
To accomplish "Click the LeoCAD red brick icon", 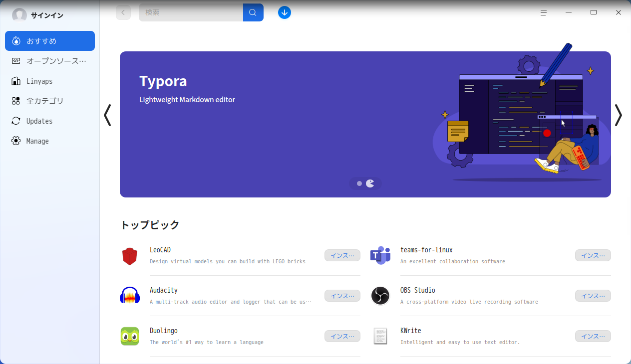I will pyautogui.click(x=130, y=256).
